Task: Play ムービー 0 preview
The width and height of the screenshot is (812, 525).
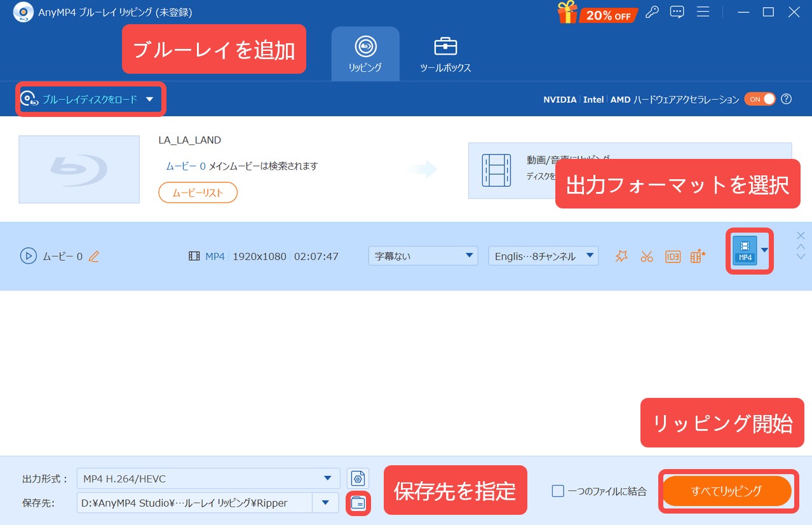Action: [28, 256]
